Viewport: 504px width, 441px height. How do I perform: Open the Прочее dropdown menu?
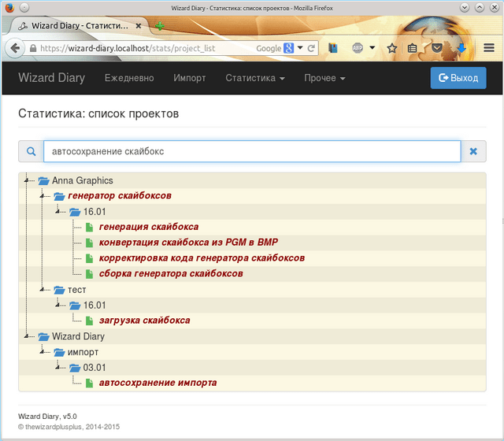click(324, 78)
